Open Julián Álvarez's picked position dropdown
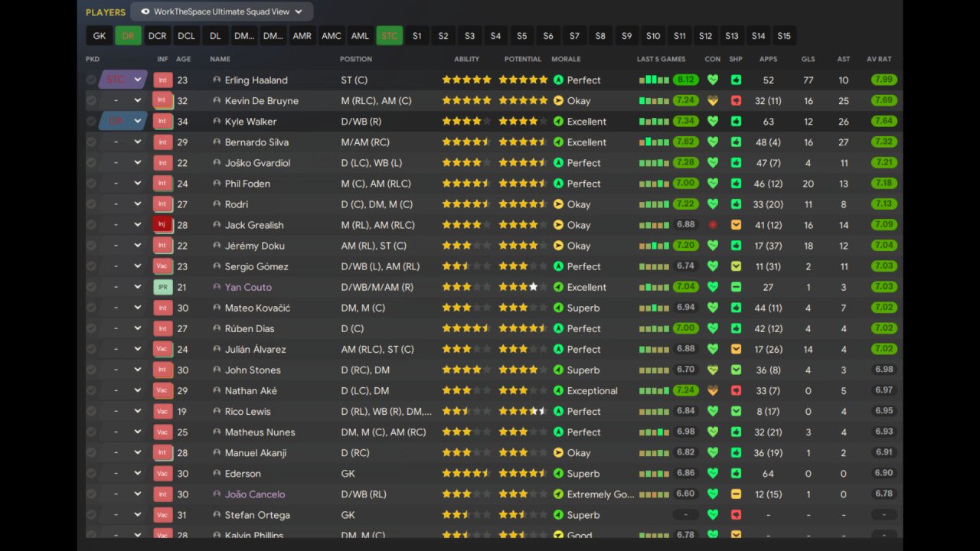This screenshot has width=980, height=551. pyautogui.click(x=123, y=349)
